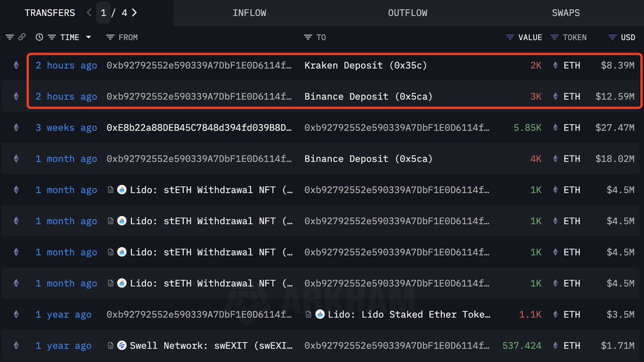Click the $12.59M USD amount

click(615, 97)
